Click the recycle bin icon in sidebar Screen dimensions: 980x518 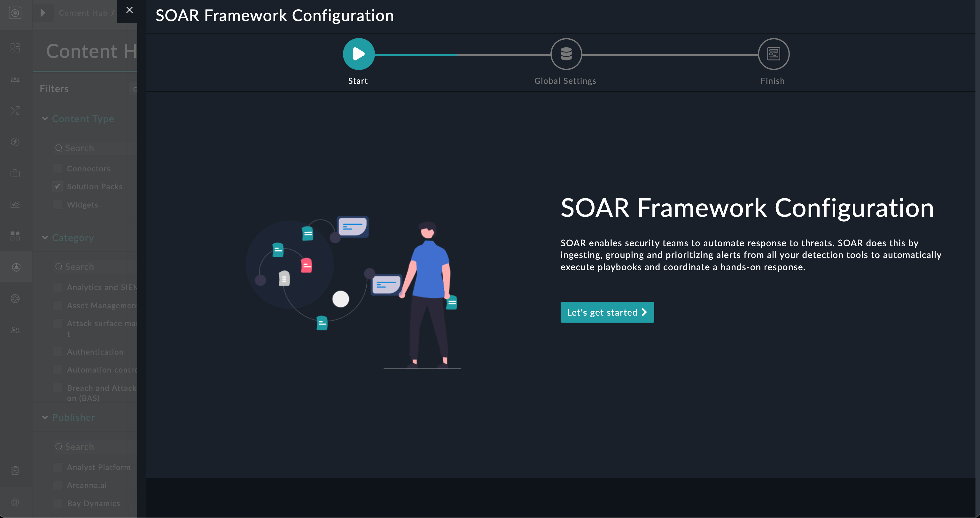[x=15, y=471]
